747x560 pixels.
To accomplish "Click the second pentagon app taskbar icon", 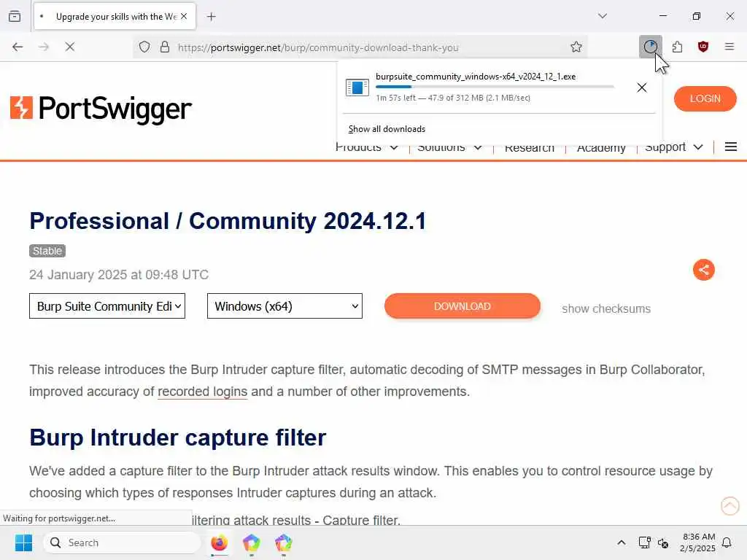I will (x=284, y=542).
